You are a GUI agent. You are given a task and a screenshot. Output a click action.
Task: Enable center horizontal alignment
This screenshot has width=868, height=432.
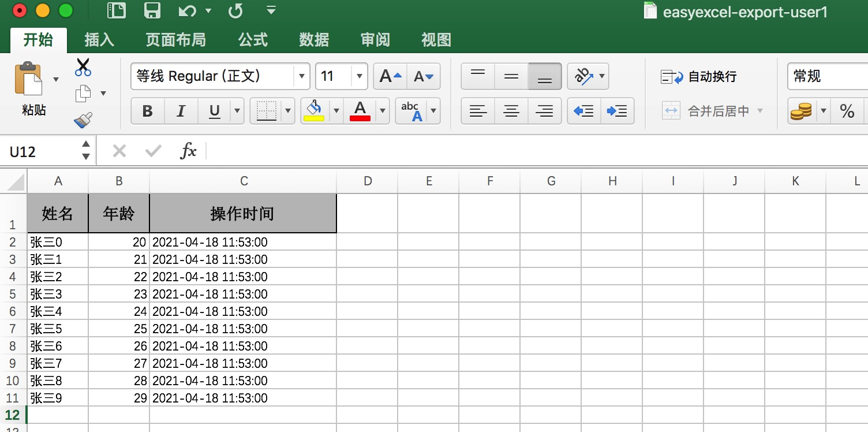pos(511,111)
